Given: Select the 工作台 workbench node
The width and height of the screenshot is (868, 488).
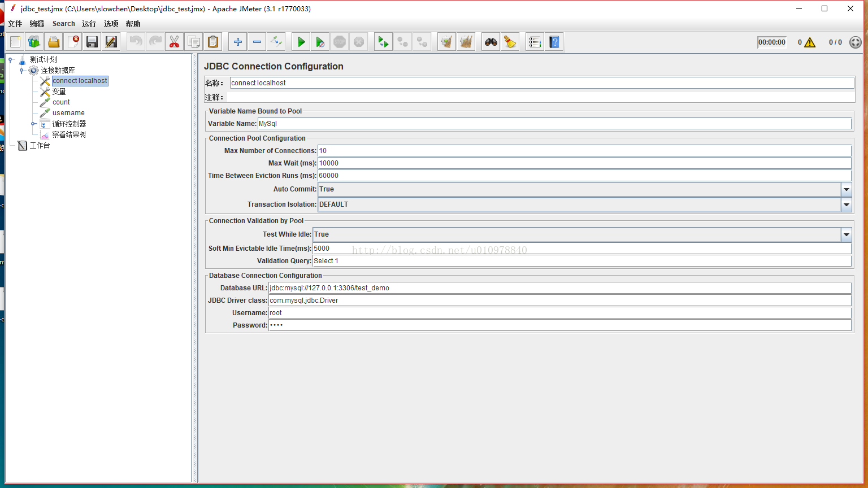Looking at the screenshot, I should click(x=40, y=145).
